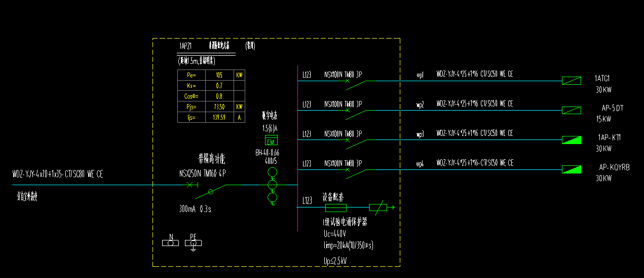Viewport: 644px width, 278px height.
Task: Click the wp2 circuit number label
Action: point(420,105)
